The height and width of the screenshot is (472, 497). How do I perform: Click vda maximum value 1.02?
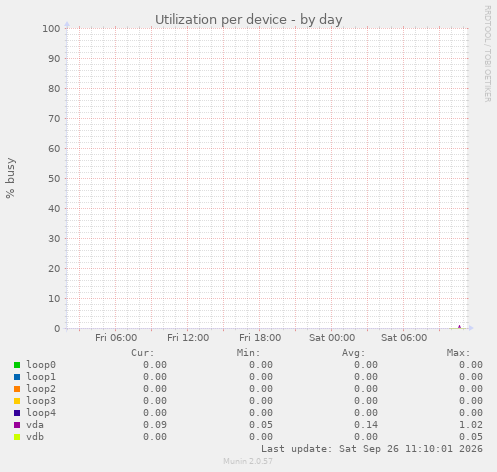471,425
